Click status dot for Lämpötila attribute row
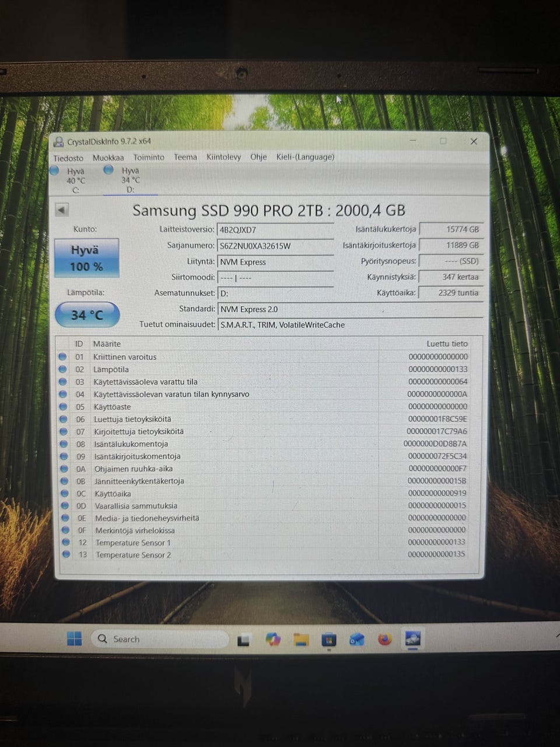 point(63,369)
